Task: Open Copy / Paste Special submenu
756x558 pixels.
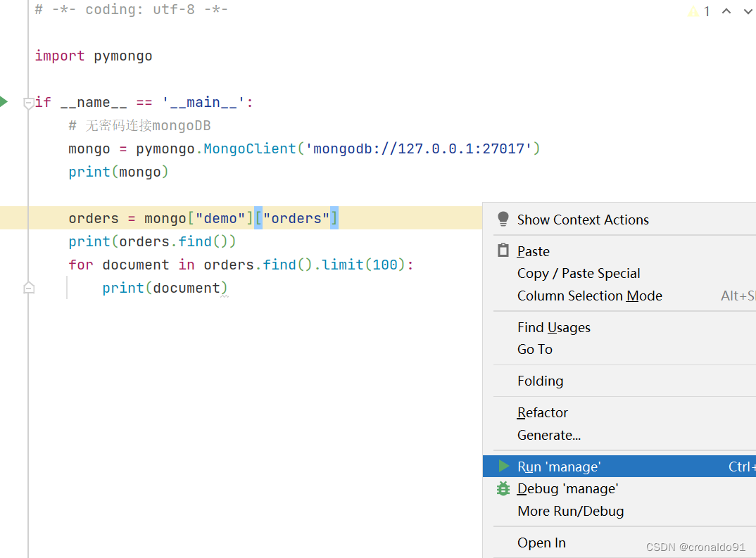Action: [x=619, y=273]
